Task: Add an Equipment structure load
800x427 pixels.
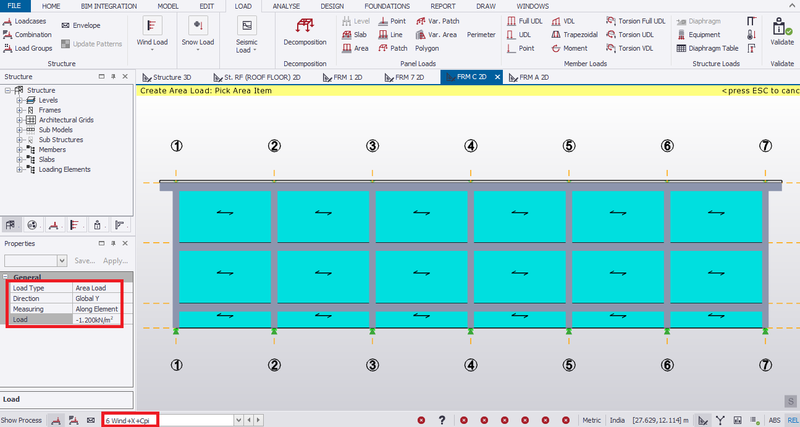Action: [x=698, y=35]
